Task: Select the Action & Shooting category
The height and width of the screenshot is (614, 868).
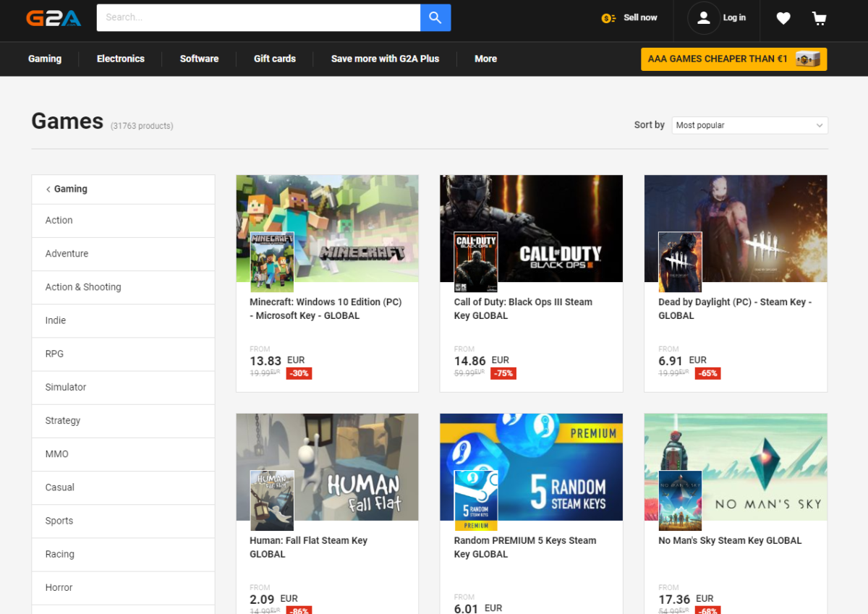Action: 83,287
